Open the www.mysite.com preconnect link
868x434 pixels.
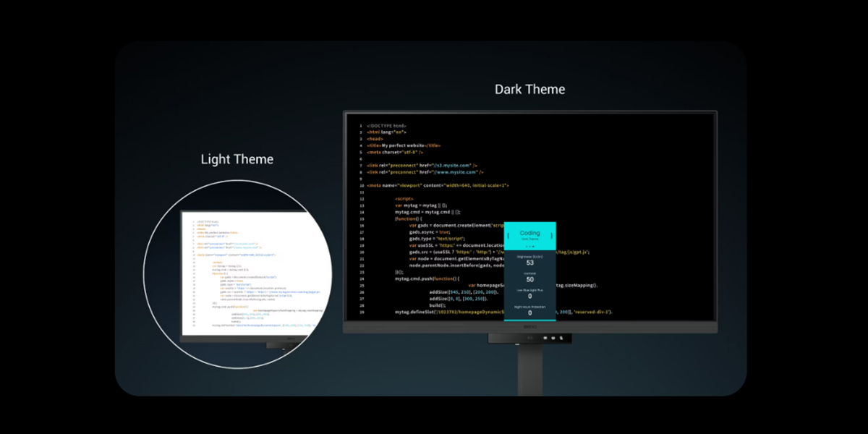pyautogui.click(x=455, y=172)
